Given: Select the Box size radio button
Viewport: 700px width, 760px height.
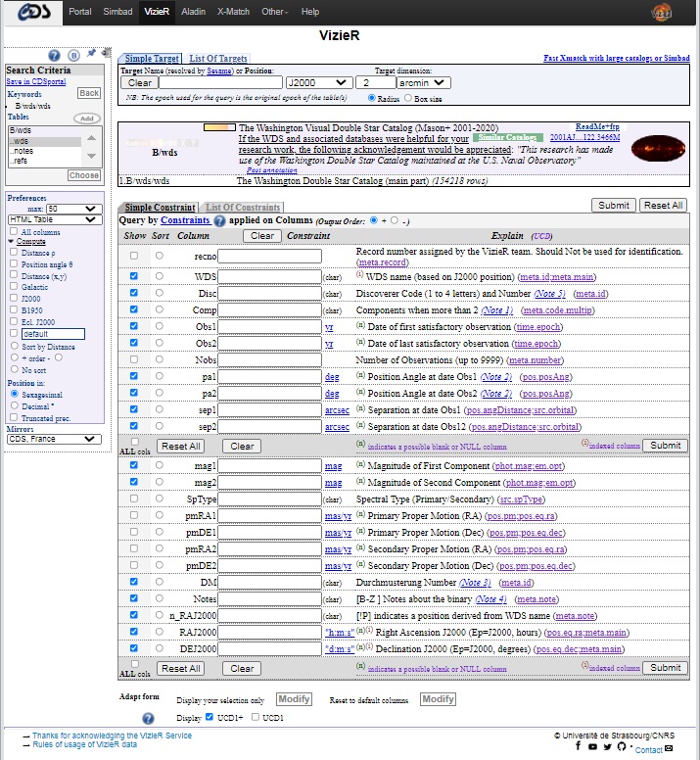Looking at the screenshot, I should tap(408, 98).
